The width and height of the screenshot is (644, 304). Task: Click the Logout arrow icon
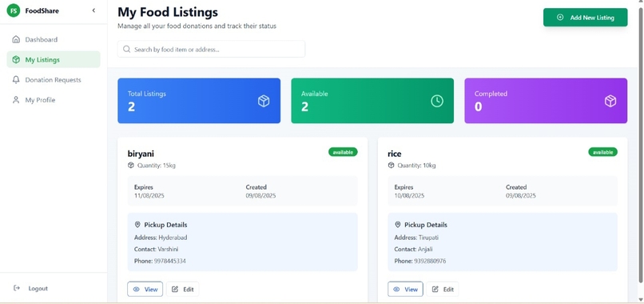[x=17, y=288]
